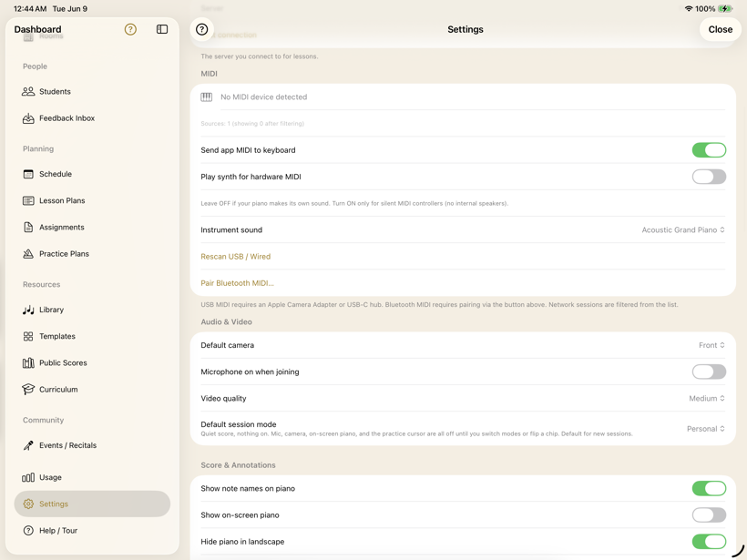Click the Library music notes icon

pos(28,310)
